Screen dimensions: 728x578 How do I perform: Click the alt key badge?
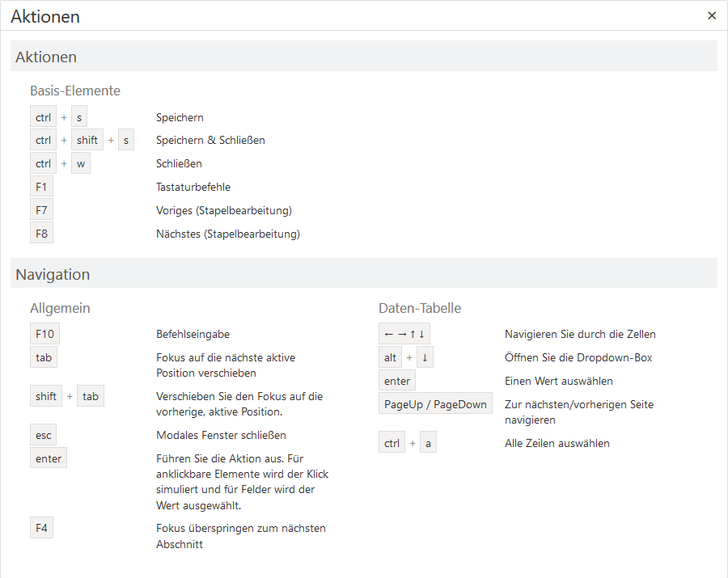tap(391, 357)
